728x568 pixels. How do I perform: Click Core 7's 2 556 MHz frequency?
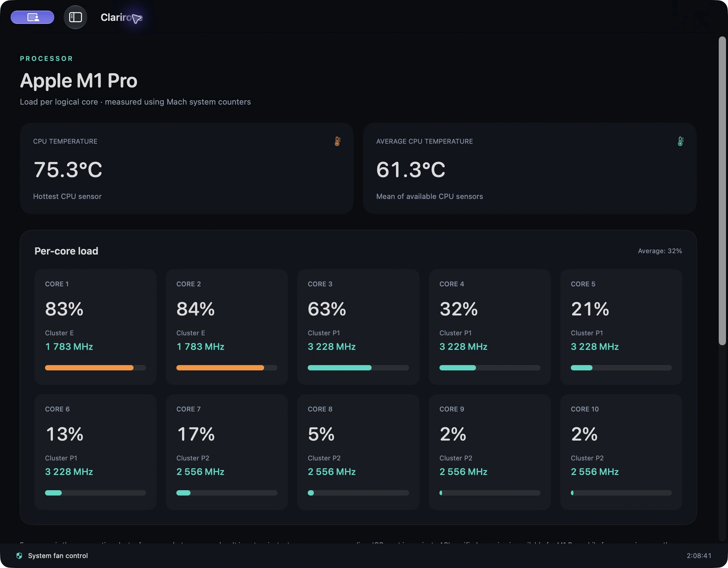200,472
